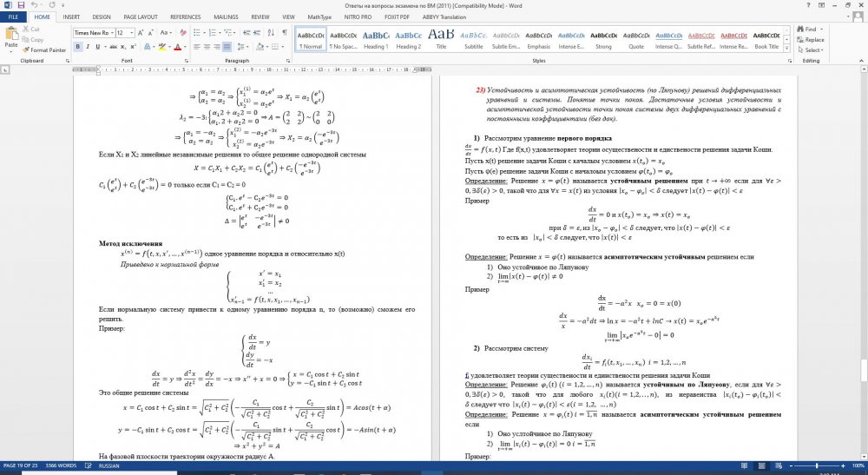Apply the Heading 1 style
The height and width of the screenshot is (475, 868).
click(x=375, y=39)
